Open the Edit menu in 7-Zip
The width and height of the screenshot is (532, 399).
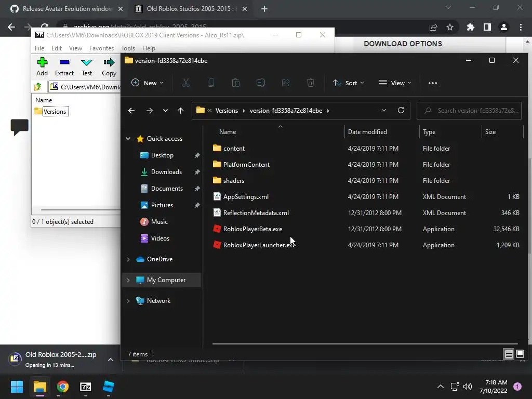[56, 48]
